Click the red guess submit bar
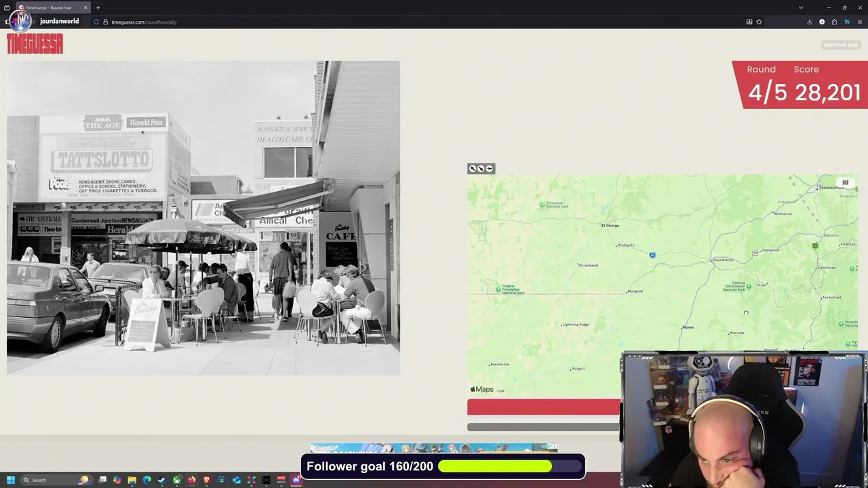Image resolution: width=868 pixels, height=488 pixels. (x=543, y=407)
